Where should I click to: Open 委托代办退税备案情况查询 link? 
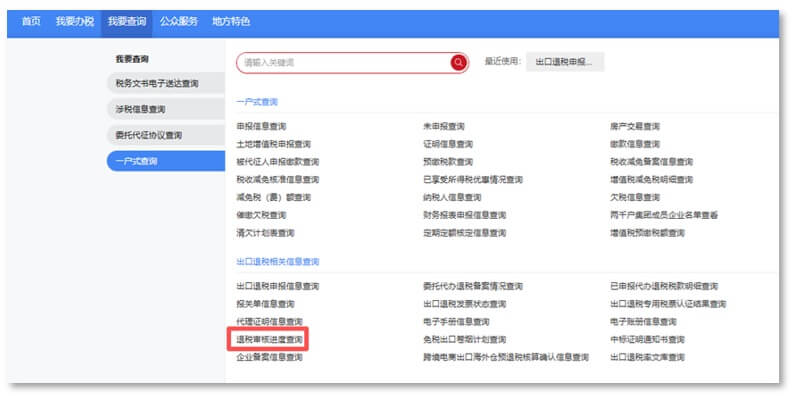[x=473, y=287]
